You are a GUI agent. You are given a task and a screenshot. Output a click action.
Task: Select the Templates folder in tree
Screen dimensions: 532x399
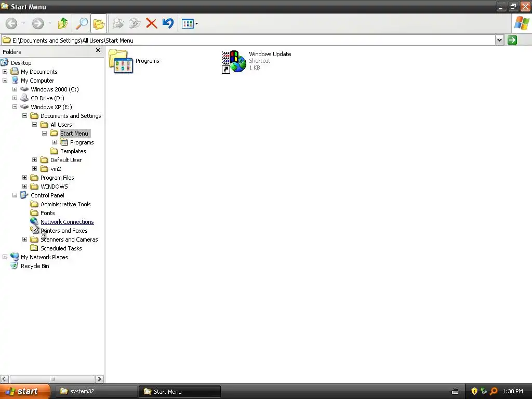pos(68,151)
